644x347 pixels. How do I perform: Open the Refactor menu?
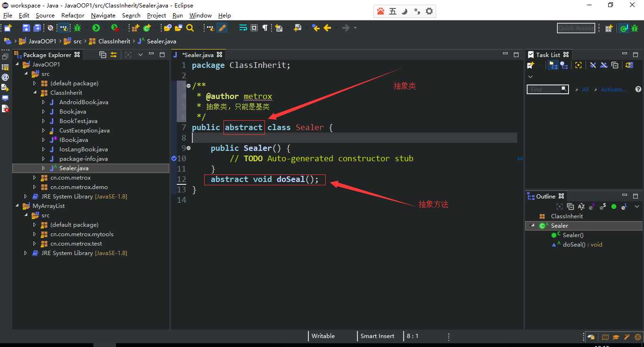point(73,15)
